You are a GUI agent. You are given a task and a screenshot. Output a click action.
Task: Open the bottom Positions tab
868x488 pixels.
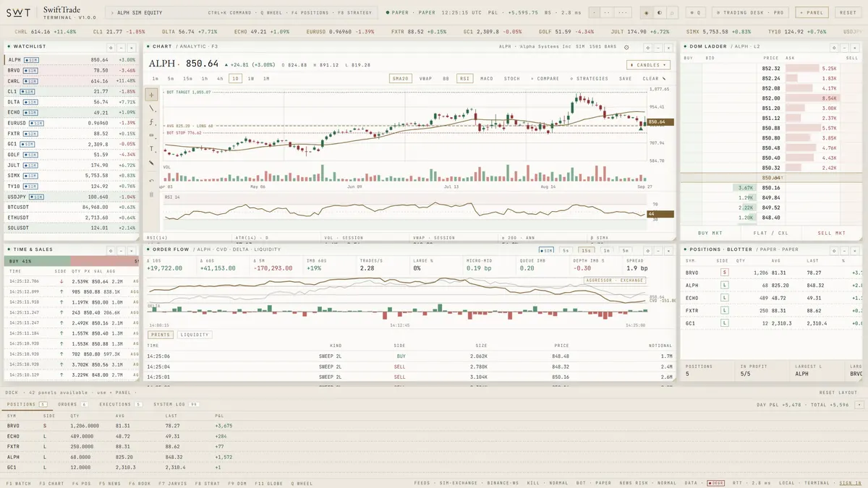coord(27,404)
